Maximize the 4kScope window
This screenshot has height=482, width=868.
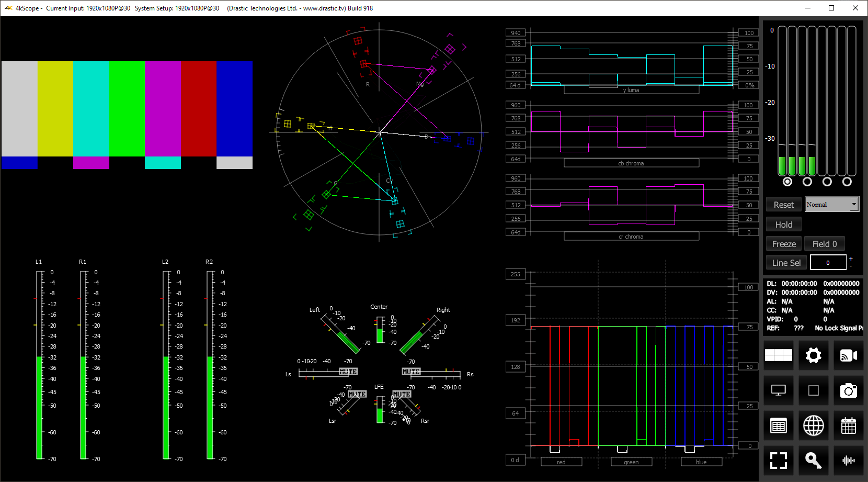pyautogui.click(x=831, y=8)
